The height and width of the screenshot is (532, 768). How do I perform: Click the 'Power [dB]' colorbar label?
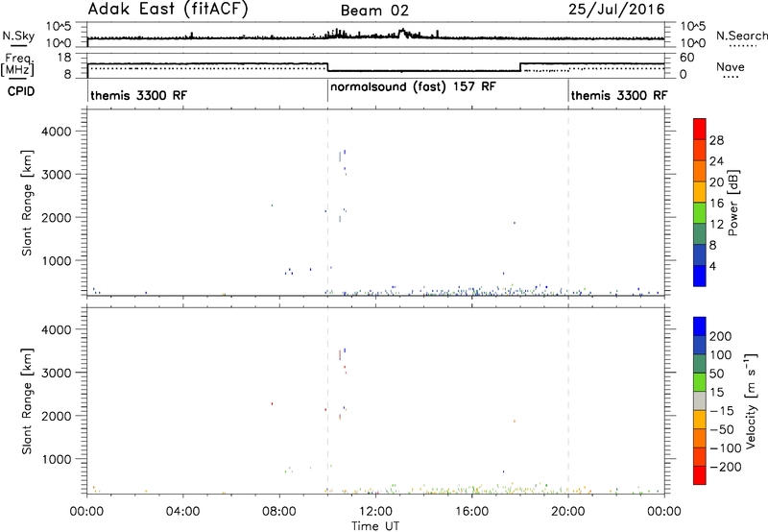click(x=732, y=203)
